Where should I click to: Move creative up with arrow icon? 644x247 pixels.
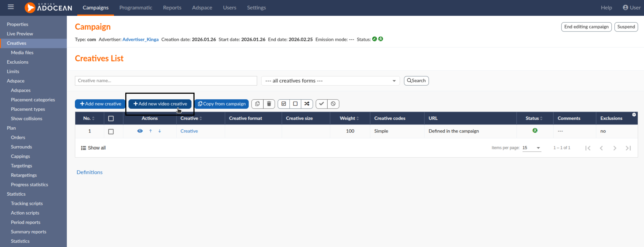point(151,131)
